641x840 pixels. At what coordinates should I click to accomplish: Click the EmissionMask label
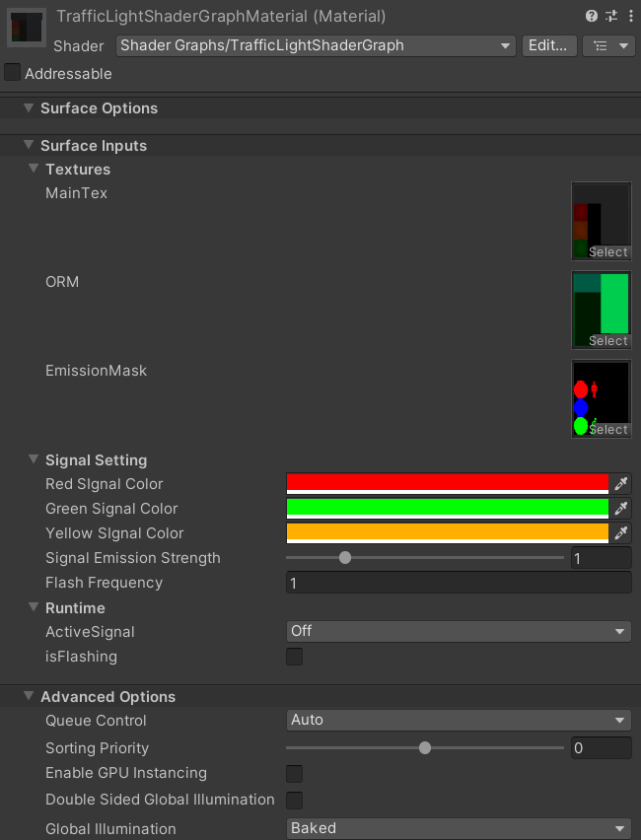(x=96, y=371)
